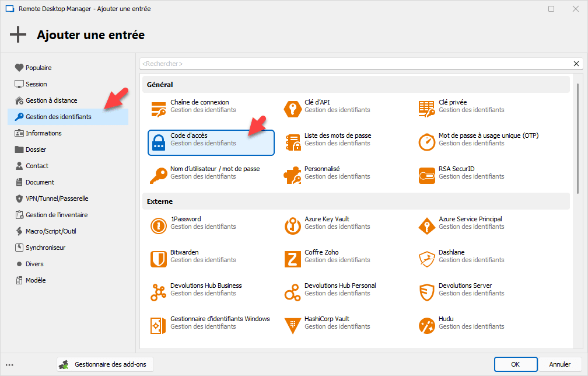Choose the 1Password credential icon
This screenshot has height=376, width=588.
click(x=158, y=226)
